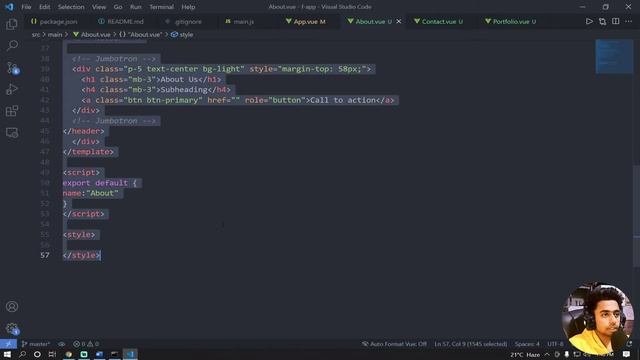
Task: Click the Spaces: 4 indentation setting
Action: coord(527,344)
